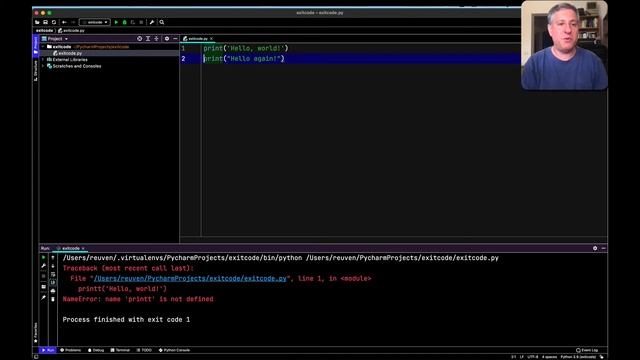Expand the External Libraries node
Viewport: 640px width, 360px height.
43,60
